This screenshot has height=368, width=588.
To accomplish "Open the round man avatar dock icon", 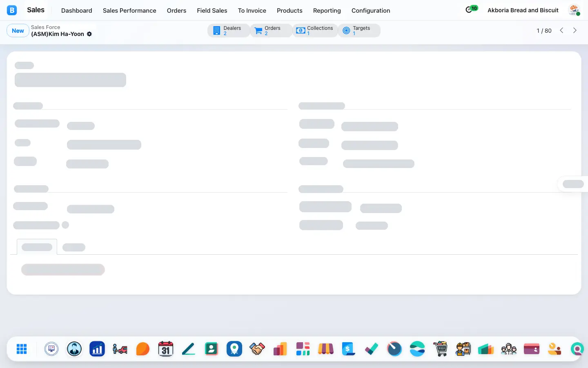I will pyautogui.click(x=74, y=349).
